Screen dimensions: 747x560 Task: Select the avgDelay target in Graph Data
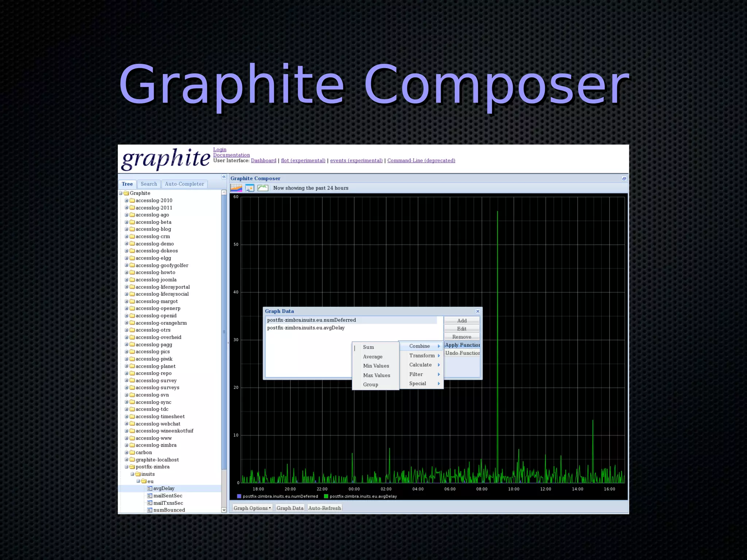click(x=352, y=328)
